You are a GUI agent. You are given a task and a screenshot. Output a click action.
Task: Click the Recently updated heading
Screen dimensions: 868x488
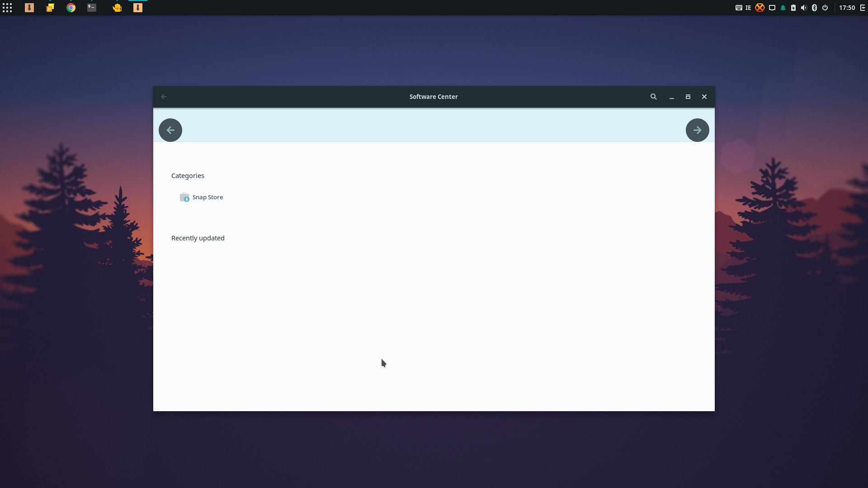click(198, 238)
